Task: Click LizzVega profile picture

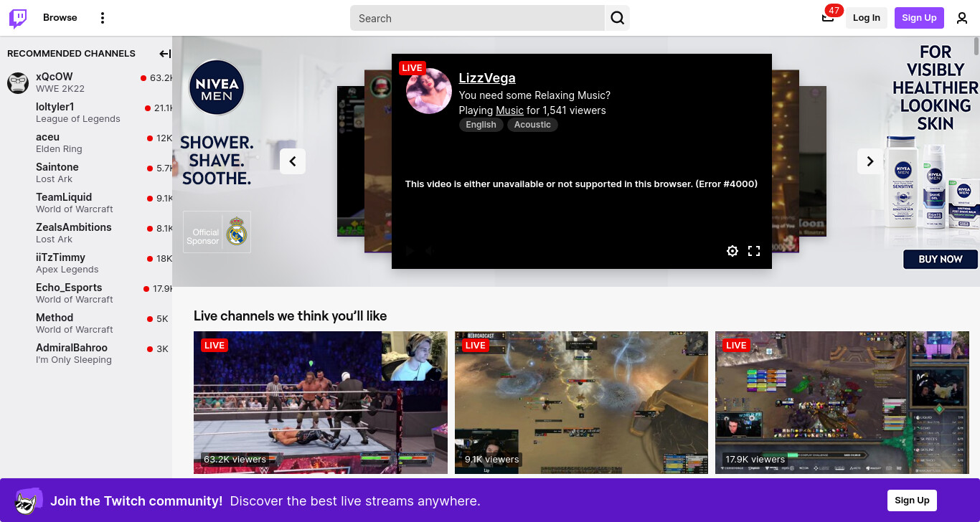Action: 429,91
